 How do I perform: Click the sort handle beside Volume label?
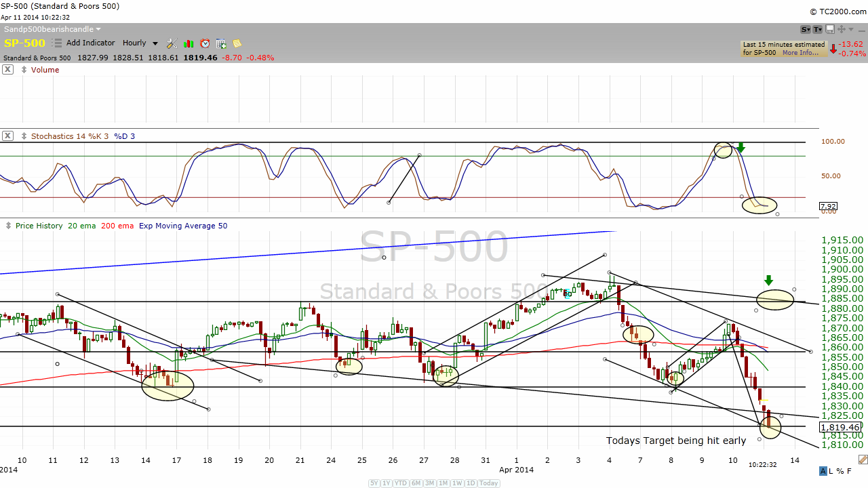24,70
